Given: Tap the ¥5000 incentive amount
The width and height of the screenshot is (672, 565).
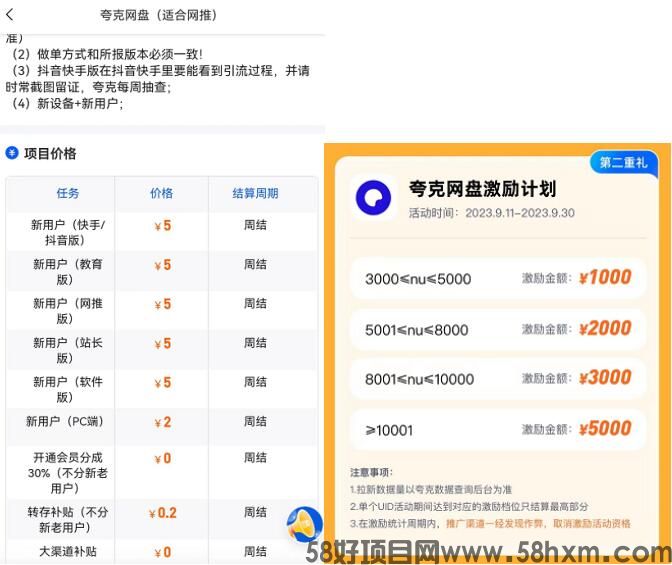Looking at the screenshot, I should point(605,428).
